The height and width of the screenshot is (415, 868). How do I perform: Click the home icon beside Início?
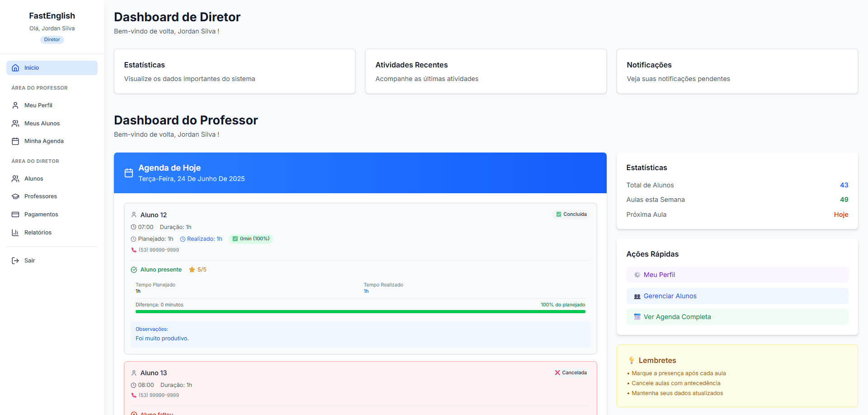tap(15, 68)
